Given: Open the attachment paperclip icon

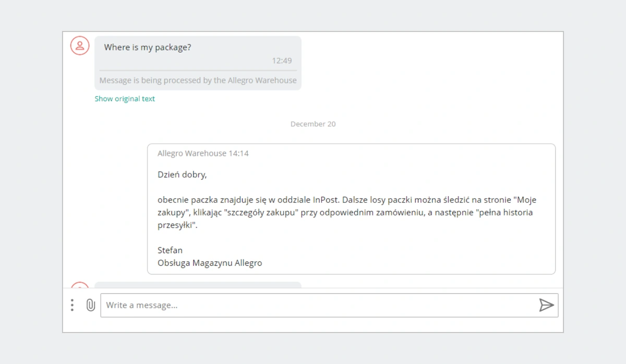Looking at the screenshot, I should coord(91,305).
